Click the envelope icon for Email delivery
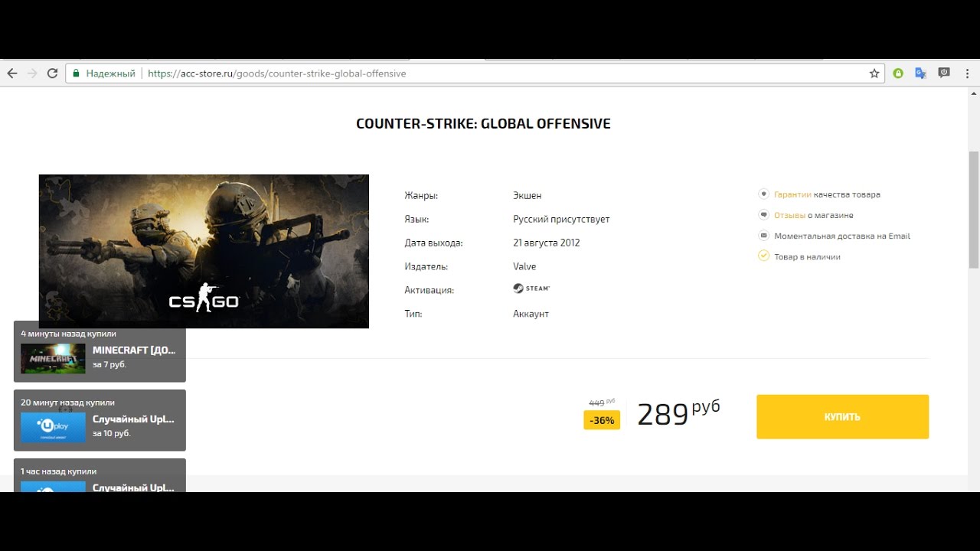The height and width of the screenshot is (551, 980). point(763,236)
